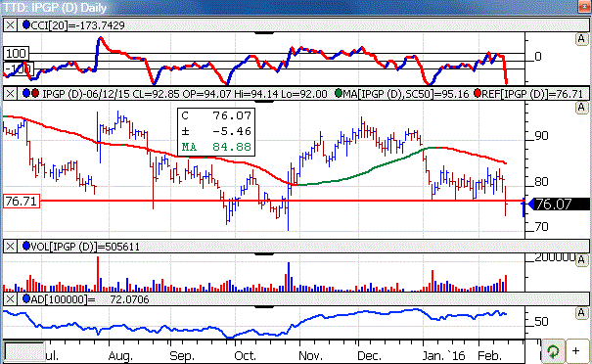Click the Jan. `16 label on time axis
Image resolution: width=592 pixels, height=364 pixels.
443,356
